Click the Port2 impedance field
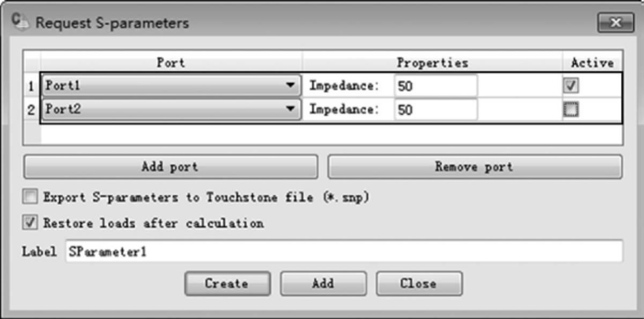The image size is (644, 319). (435, 110)
